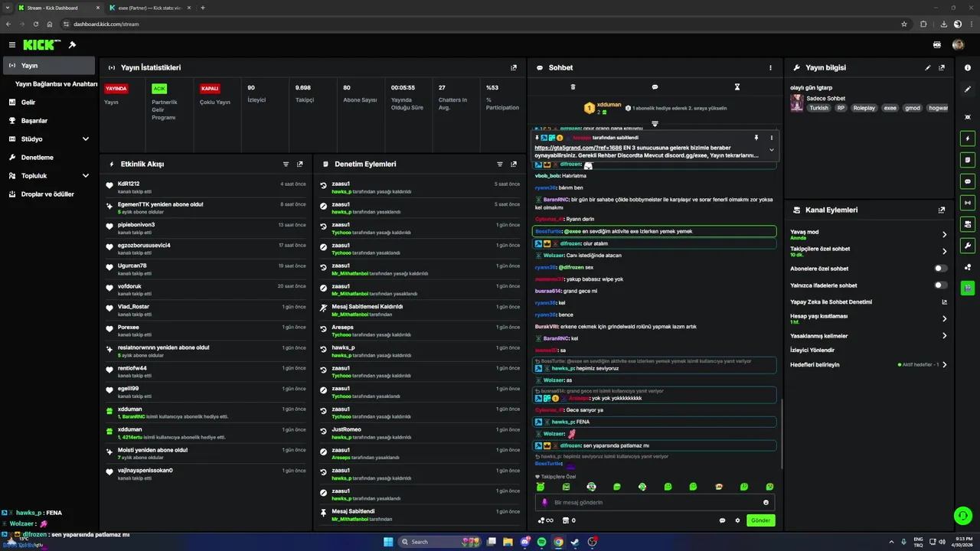Open Denetleme in the sidebar

coord(49,158)
